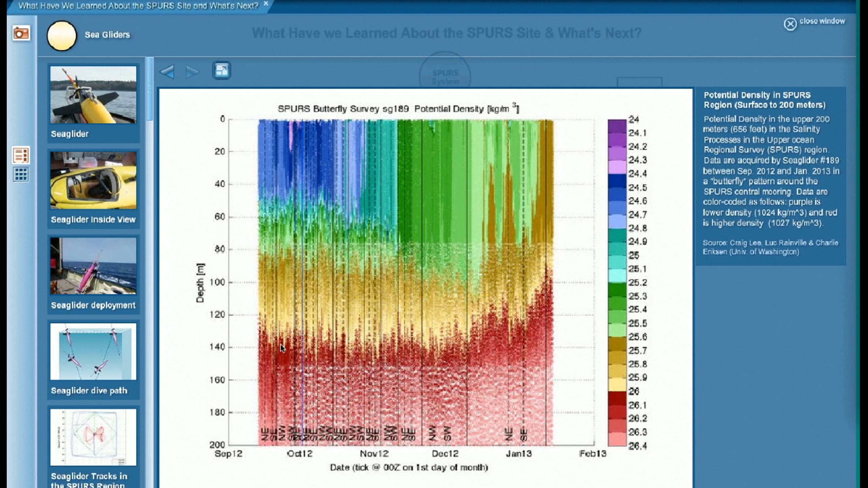Click the thumbnail list scrollbar
The width and height of the screenshot is (868, 488).
(x=150, y=89)
